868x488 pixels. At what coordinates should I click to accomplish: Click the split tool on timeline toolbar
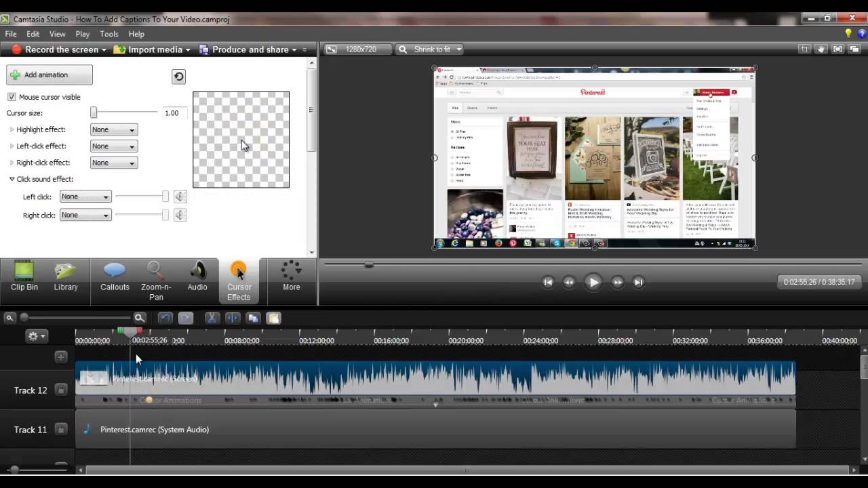point(232,318)
